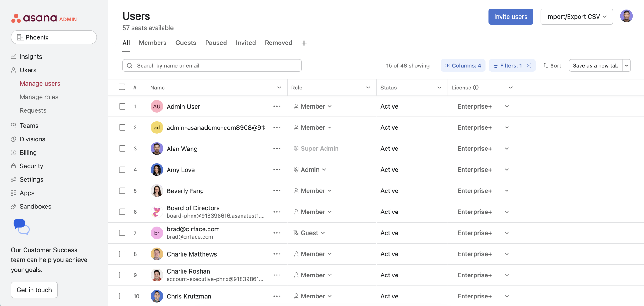Open more options for Admin User
The image size is (644, 306).
pos(277,106)
